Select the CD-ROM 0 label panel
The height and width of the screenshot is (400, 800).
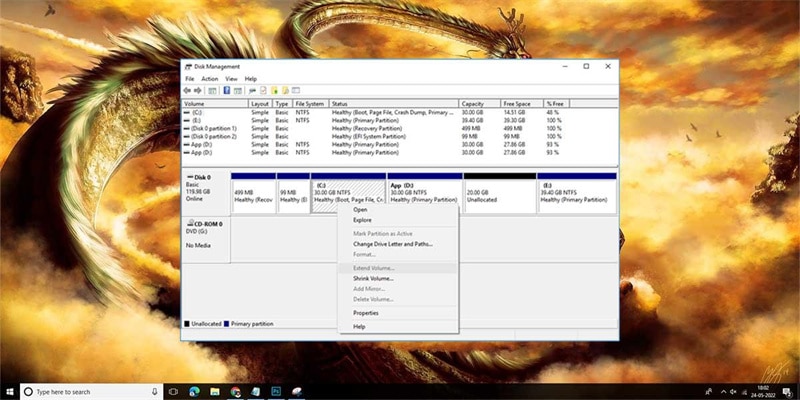[206, 240]
